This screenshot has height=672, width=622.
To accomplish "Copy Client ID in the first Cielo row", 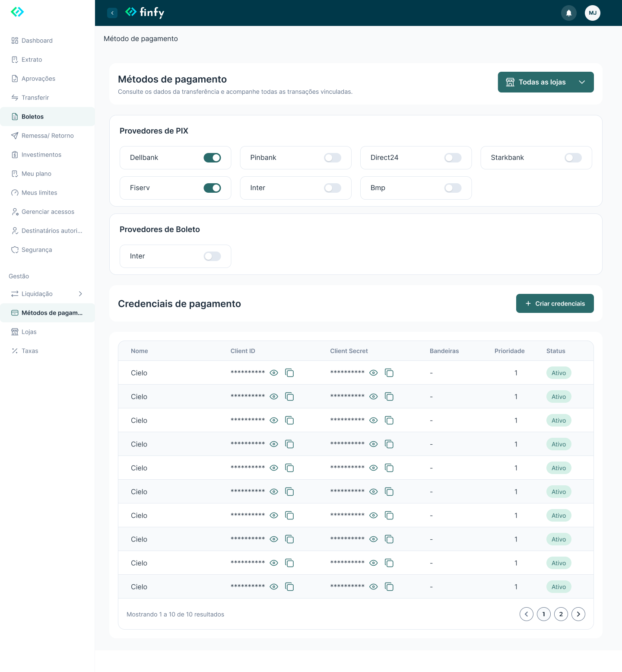I will (x=289, y=373).
